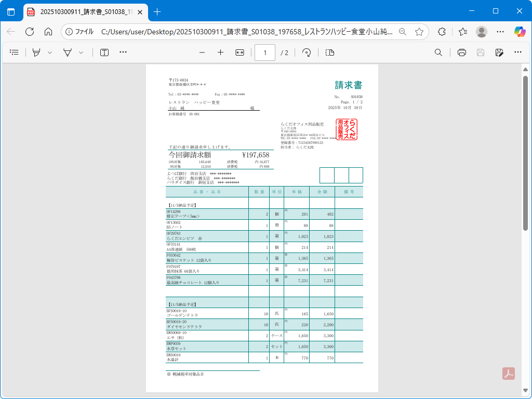Image resolution: width=532 pixels, height=399 pixels.
Task: Zoom in on the PDF
Action: 220,52
